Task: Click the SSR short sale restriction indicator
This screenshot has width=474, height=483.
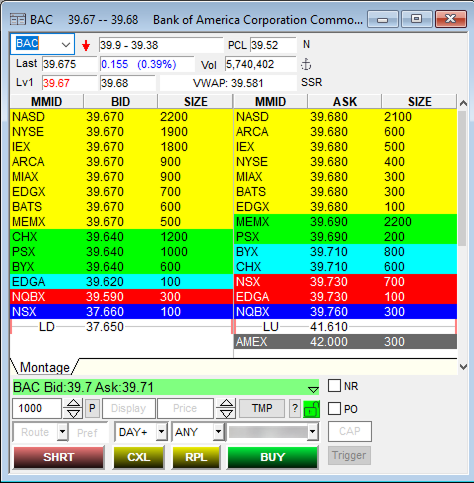Action: point(311,82)
